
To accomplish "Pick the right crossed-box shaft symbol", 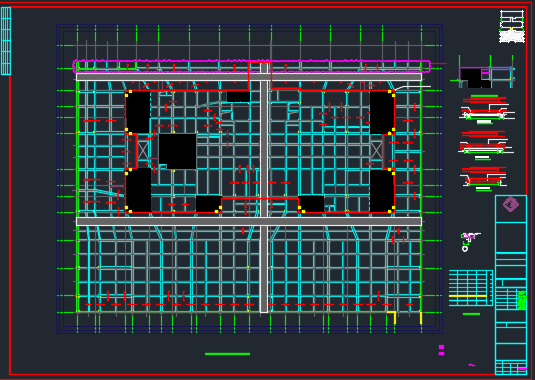I will tap(377, 150).
